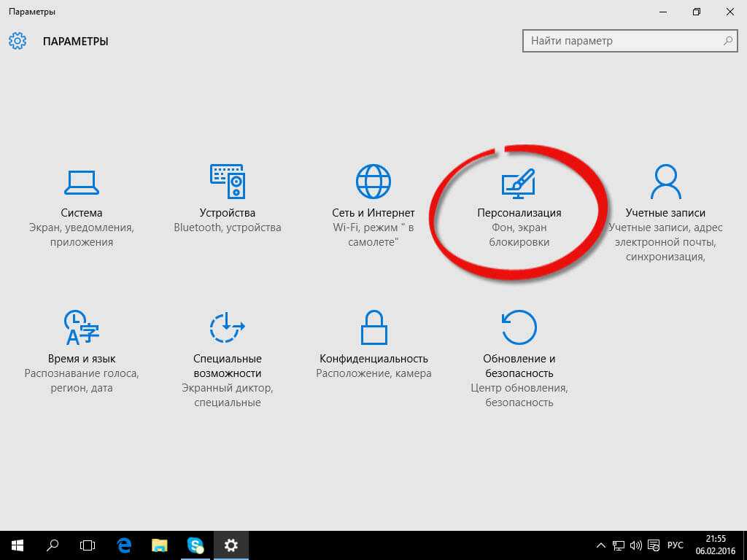Open Сеть и Интернет globe icon
Image resolution: width=747 pixels, height=560 pixels.
point(373,182)
